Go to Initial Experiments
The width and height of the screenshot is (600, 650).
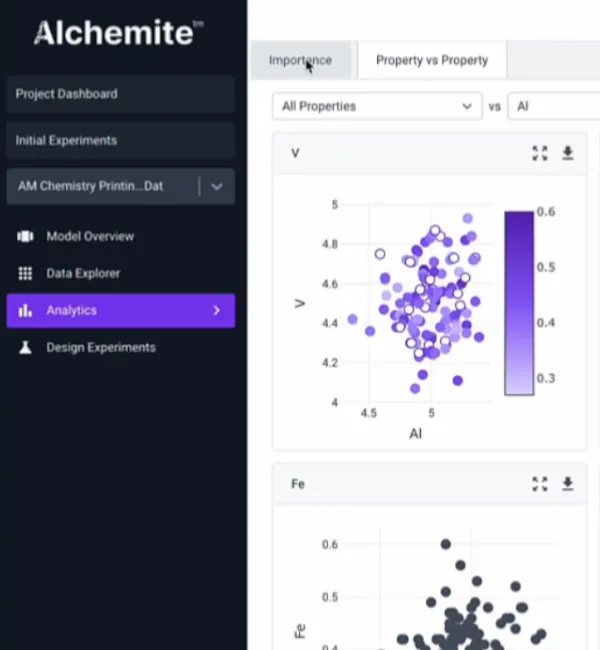[x=120, y=141]
